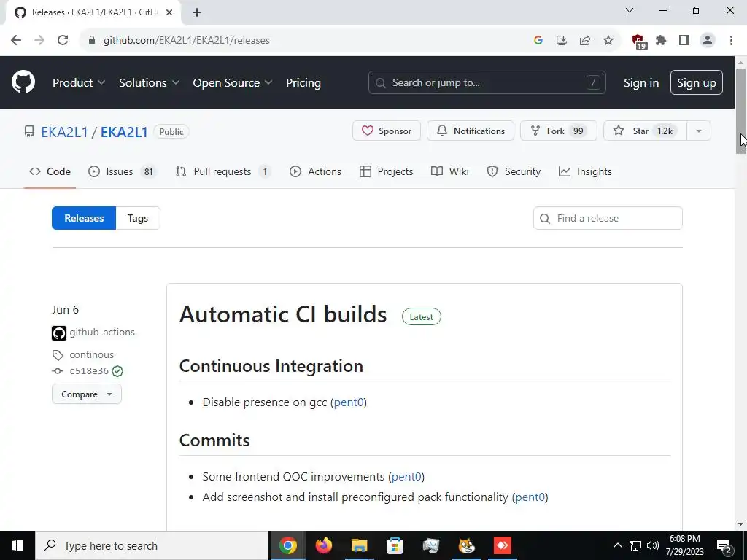This screenshot has height=560, width=747.
Task: Open the Windows Start menu
Action: point(18,545)
